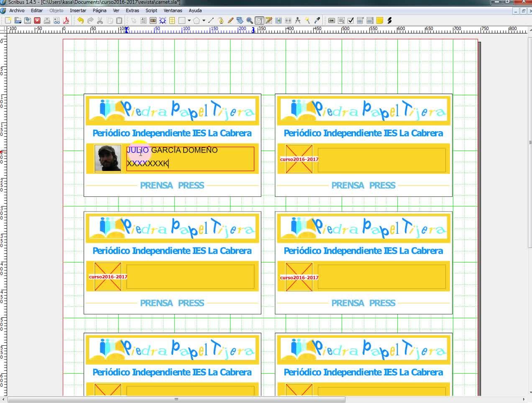Open the Script menu

(151, 10)
